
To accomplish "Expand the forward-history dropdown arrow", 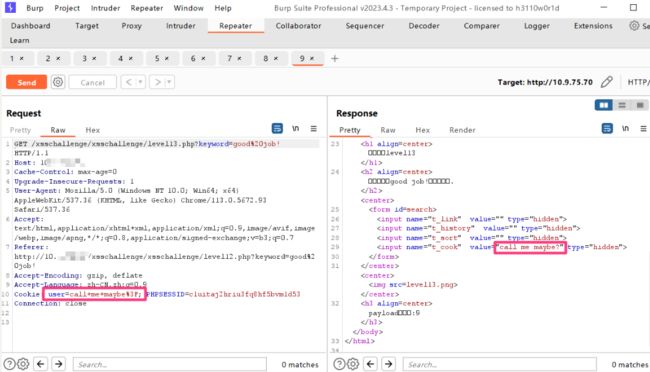I will pos(169,82).
